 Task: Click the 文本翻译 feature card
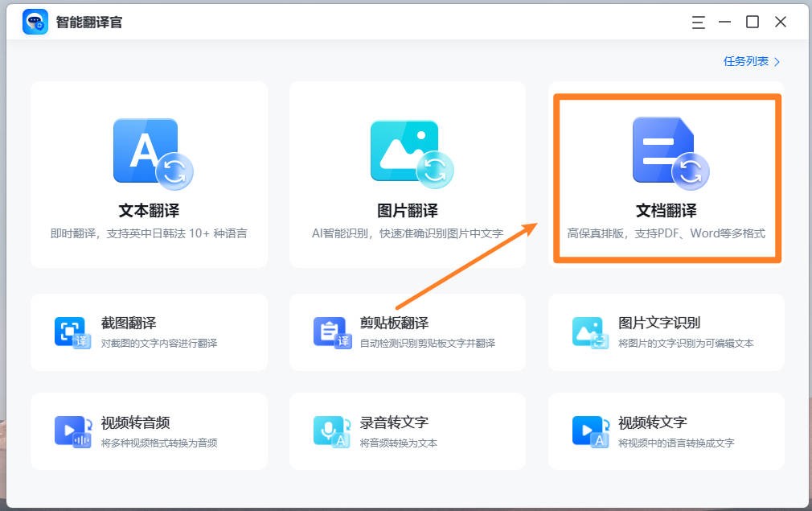(x=149, y=173)
